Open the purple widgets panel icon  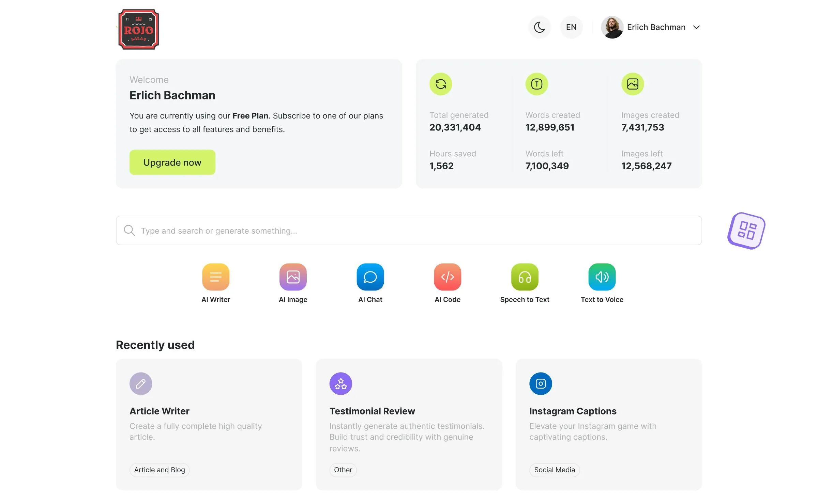(x=746, y=231)
